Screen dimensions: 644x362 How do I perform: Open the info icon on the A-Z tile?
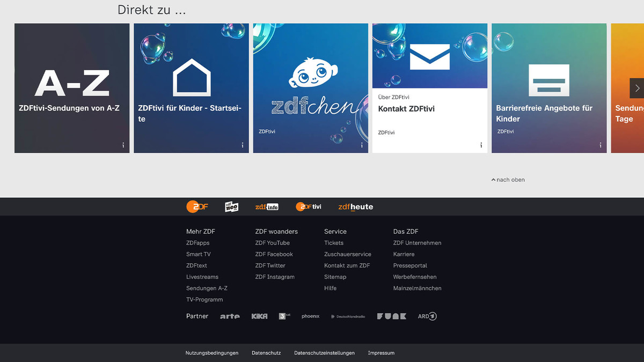point(122,145)
